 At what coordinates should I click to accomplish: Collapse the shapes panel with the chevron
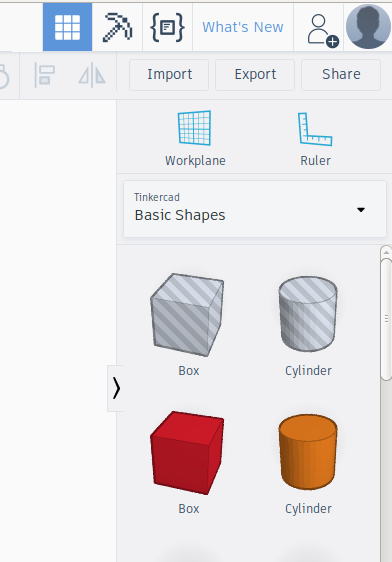click(x=115, y=388)
